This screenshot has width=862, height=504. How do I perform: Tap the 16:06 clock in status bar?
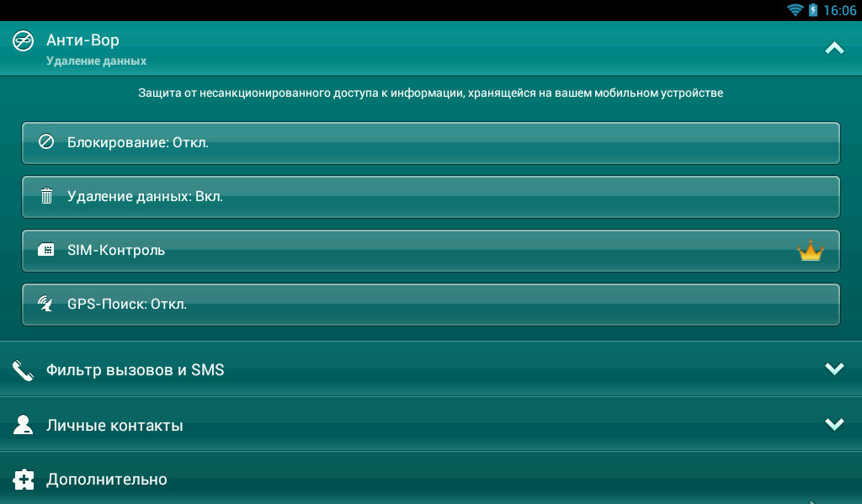839,10
